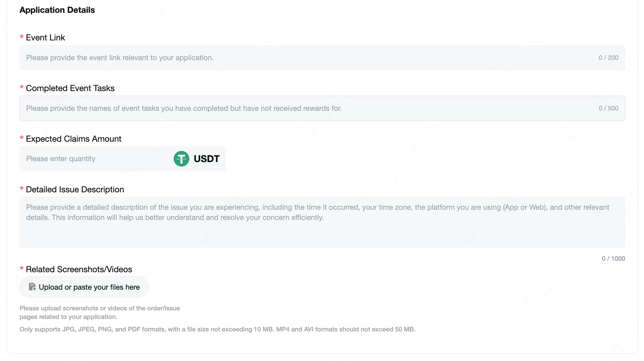Image resolution: width=644 pixels, height=361 pixels.
Task: Click the Event Link label
Action: (x=45, y=37)
